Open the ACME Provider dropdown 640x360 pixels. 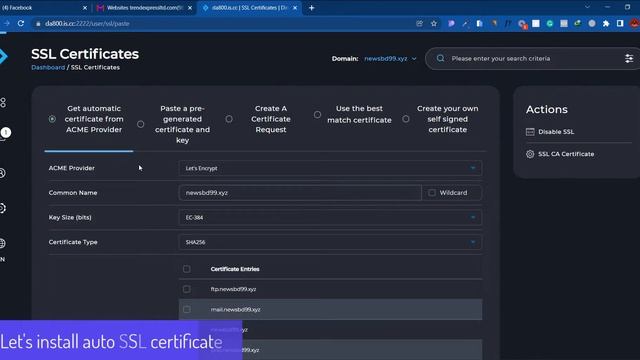[x=330, y=168]
